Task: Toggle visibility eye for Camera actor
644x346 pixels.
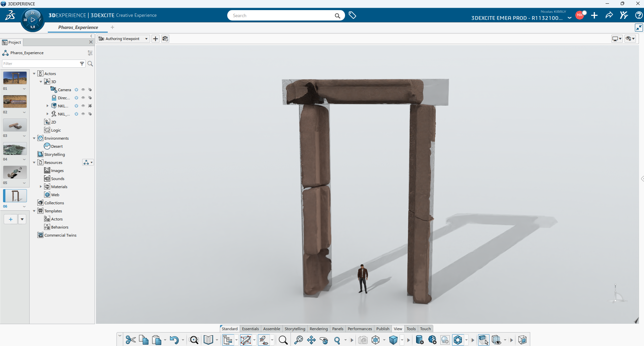Action: (83, 90)
